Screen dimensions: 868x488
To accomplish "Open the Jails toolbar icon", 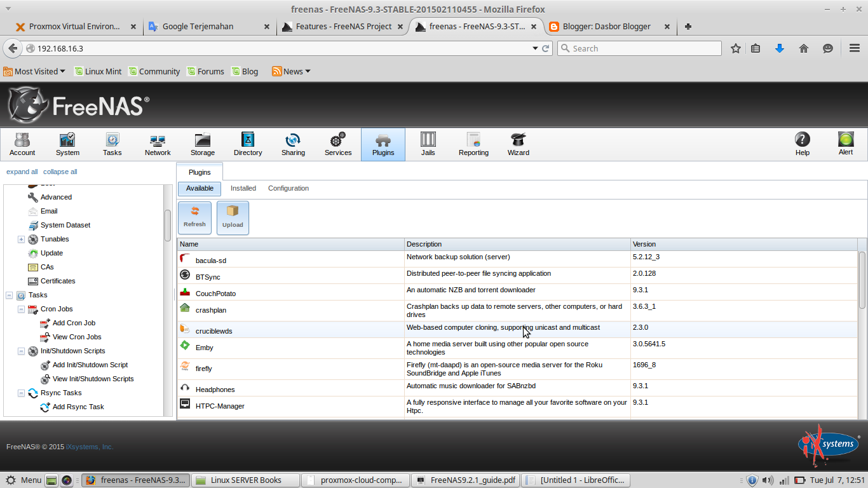I will click(x=428, y=144).
